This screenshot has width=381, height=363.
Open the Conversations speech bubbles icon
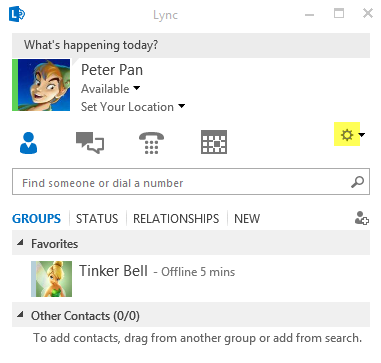(90, 143)
